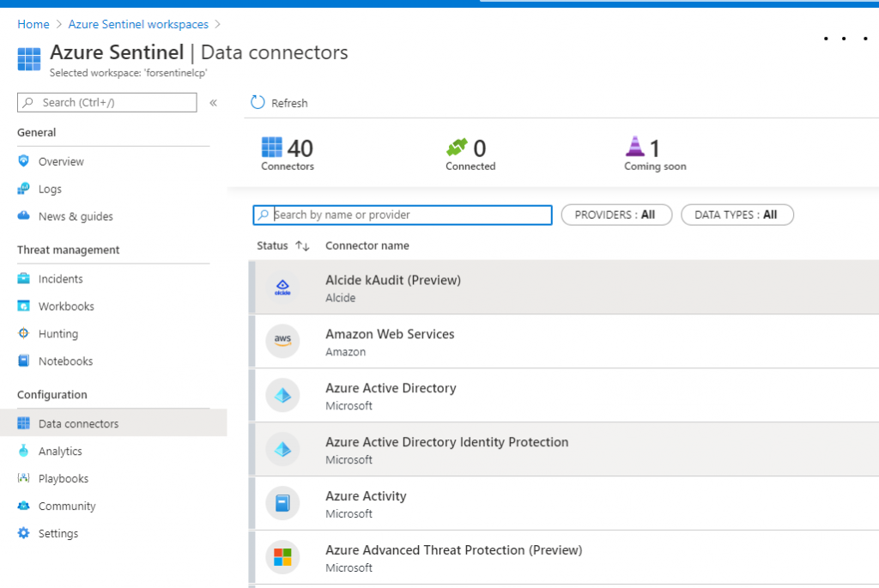Click the Incidents briefcase icon

(23, 278)
